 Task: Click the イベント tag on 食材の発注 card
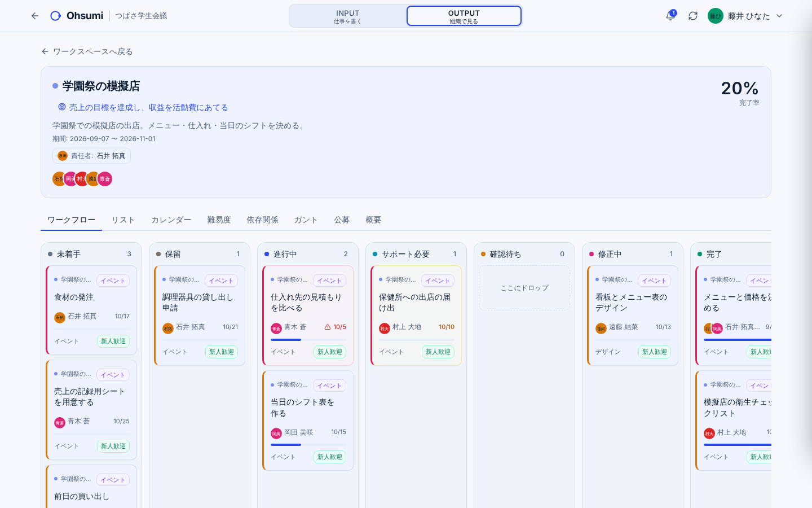coord(113,281)
